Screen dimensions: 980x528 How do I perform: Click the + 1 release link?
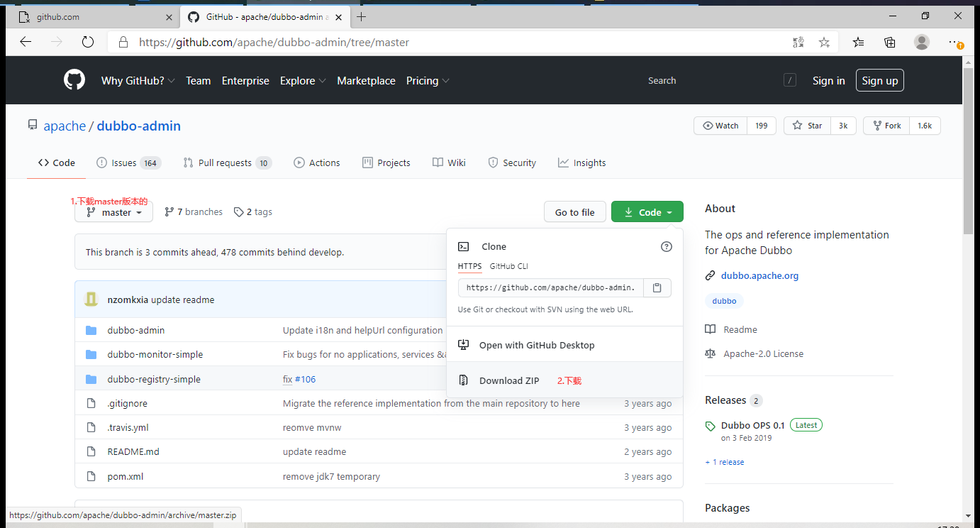coord(725,462)
